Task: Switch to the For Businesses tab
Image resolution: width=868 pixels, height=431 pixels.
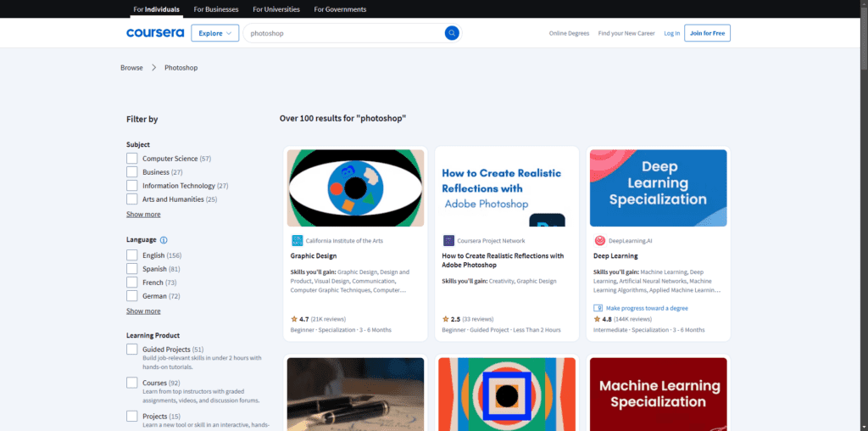Action: 215,9
